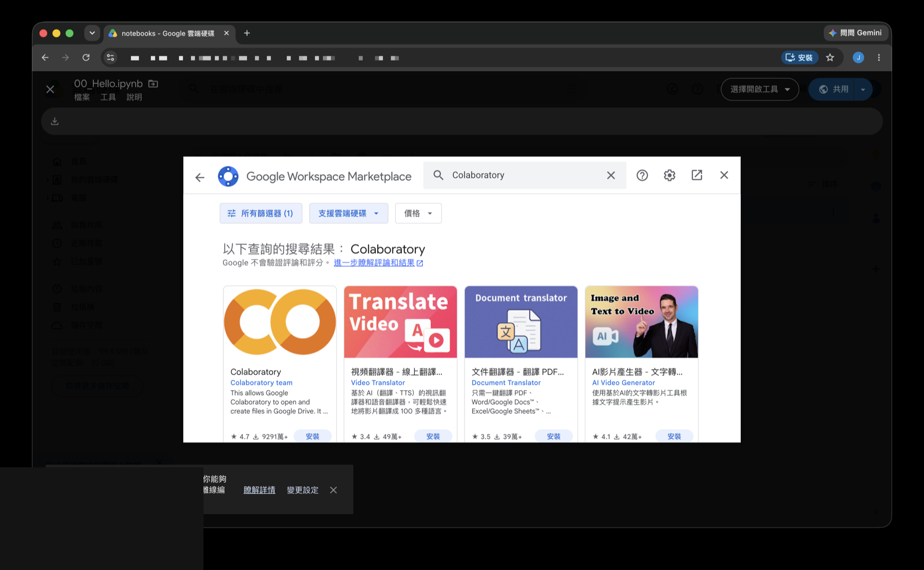
Task: Click the Colaboratory app title text
Action: click(x=256, y=372)
